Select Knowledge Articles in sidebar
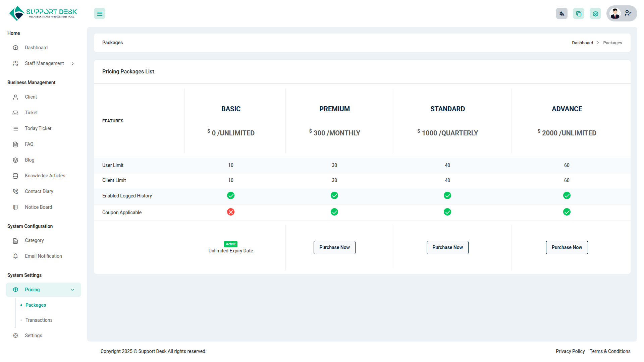644x362 pixels. tap(45, 176)
